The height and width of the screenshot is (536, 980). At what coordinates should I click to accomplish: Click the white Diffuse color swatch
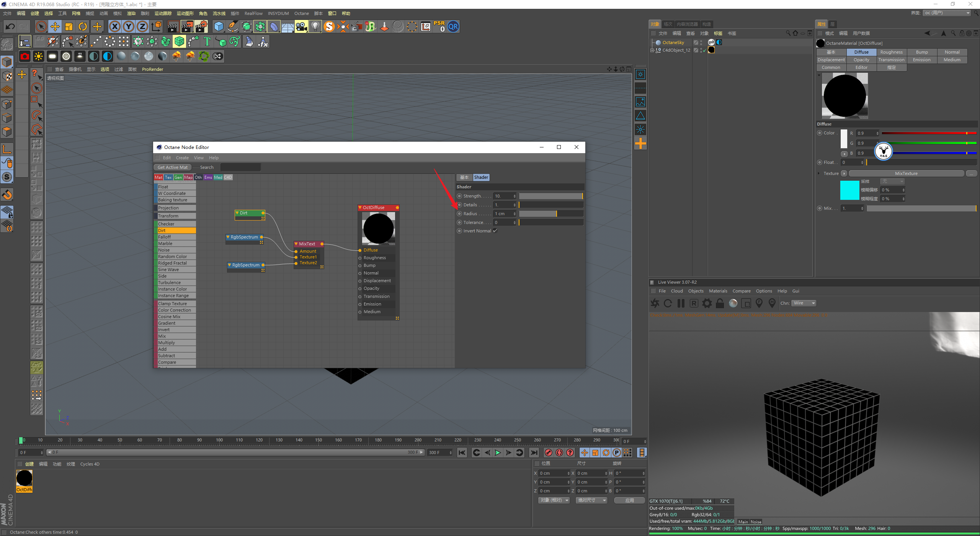844,139
